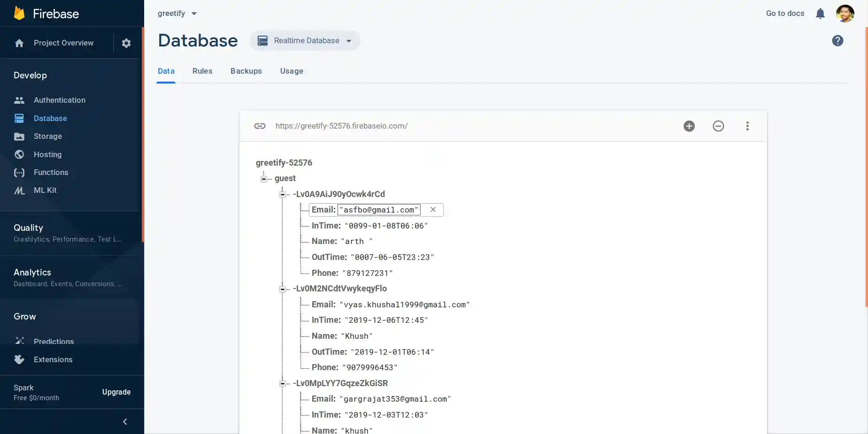Click the project settings gear icon

click(x=126, y=43)
